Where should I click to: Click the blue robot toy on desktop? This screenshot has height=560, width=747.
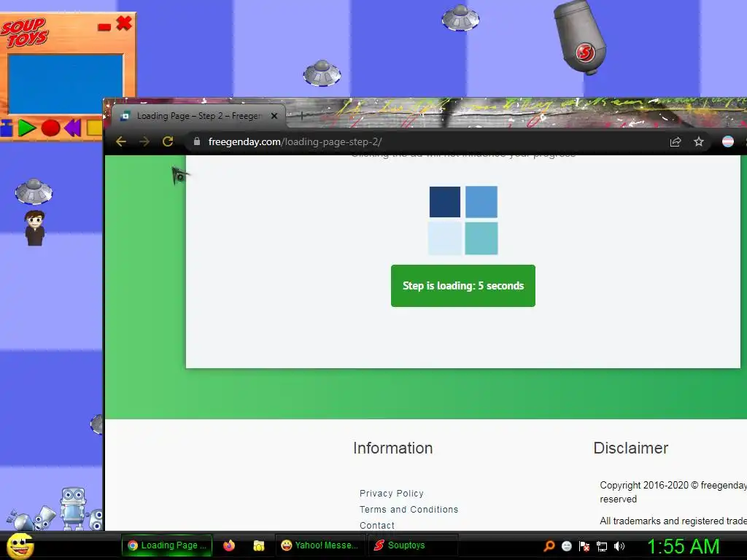pos(73,508)
